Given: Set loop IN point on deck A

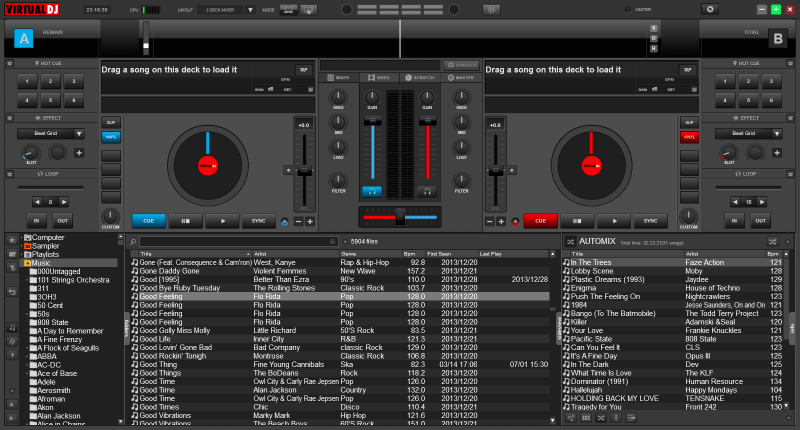Looking at the screenshot, I should [x=36, y=220].
